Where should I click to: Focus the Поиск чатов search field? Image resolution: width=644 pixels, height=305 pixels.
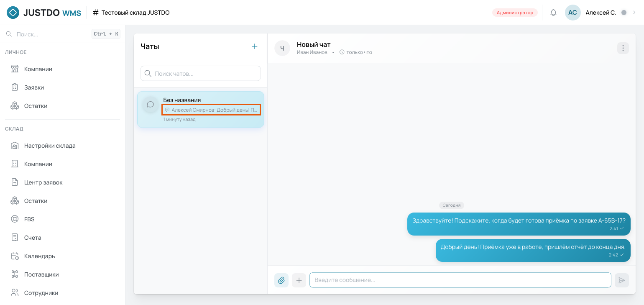point(201,73)
